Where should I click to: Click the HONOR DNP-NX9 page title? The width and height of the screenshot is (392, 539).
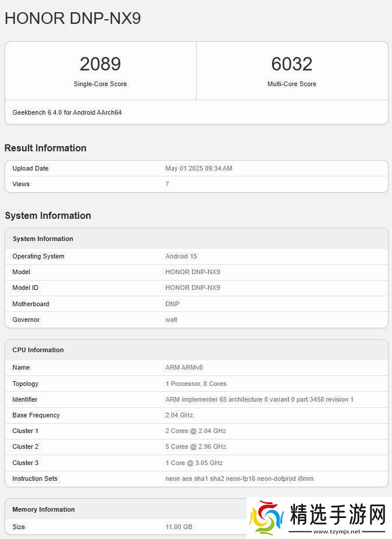(73, 18)
